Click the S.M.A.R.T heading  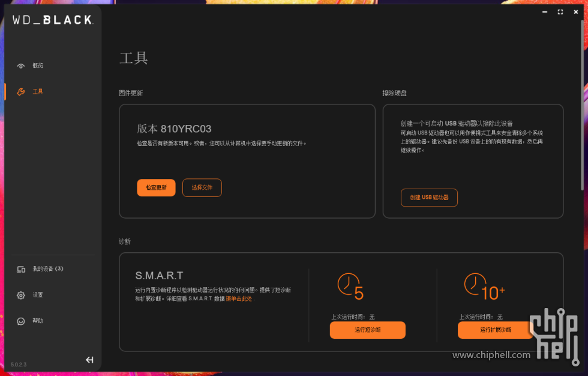[159, 276]
